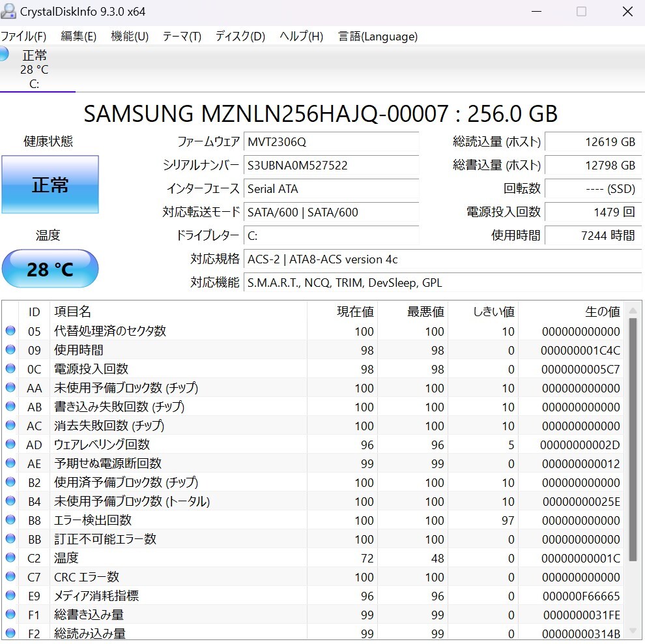Click status dot for F2 総読み込み量
This screenshot has width=645, height=644.
click(10, 633)
